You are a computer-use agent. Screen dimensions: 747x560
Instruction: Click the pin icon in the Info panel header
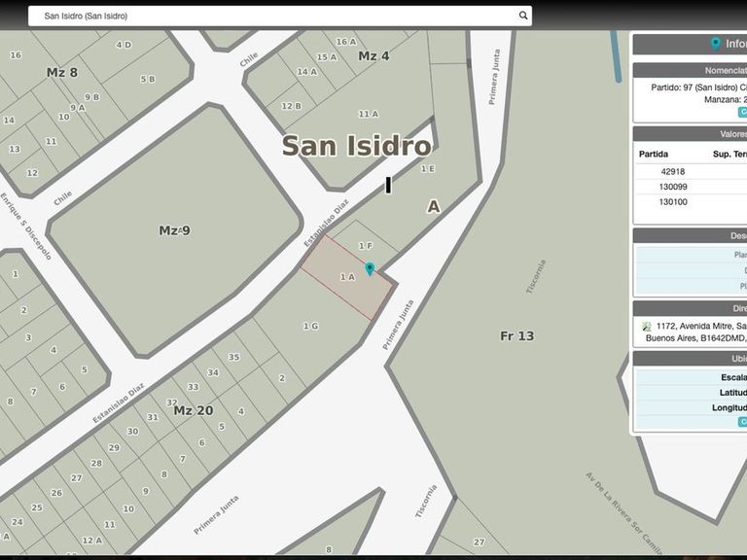[716, 44]
